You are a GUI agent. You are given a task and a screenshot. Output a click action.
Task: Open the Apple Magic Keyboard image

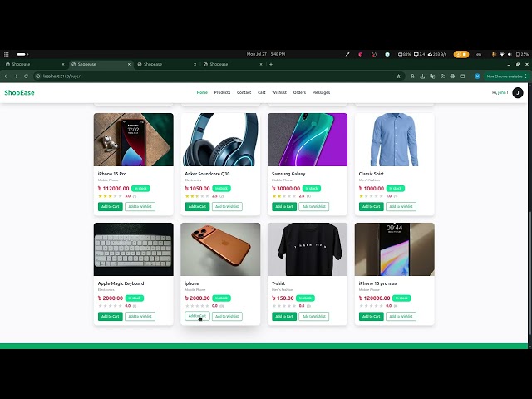(133, 249)
